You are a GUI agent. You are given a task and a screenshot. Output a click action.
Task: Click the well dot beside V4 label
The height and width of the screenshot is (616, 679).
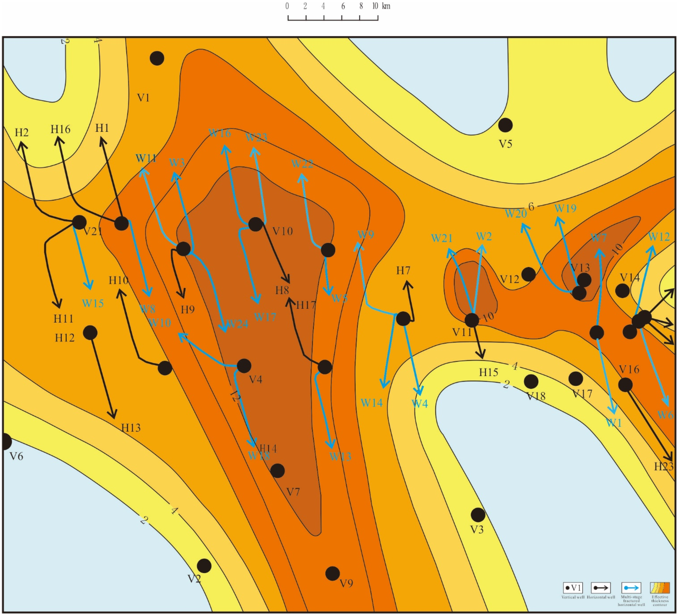[x=244, y=366]
